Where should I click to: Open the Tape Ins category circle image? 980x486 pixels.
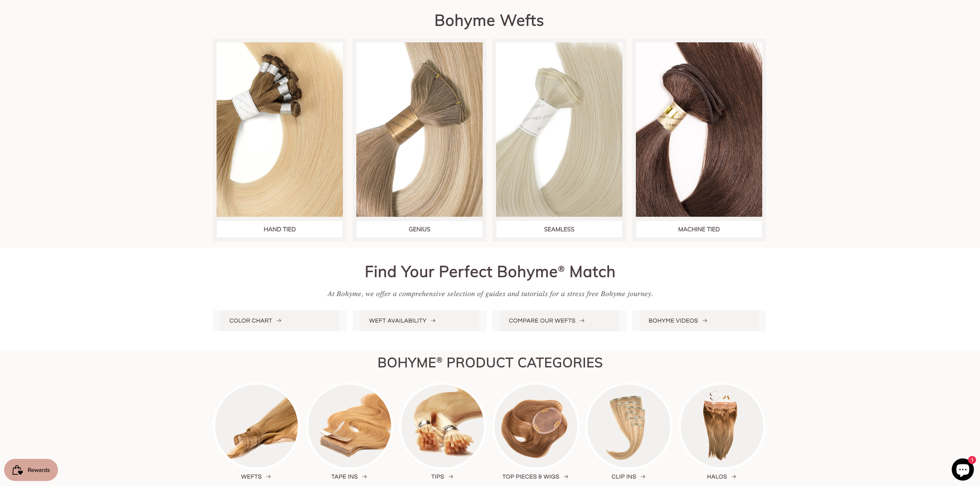[349, 426]
